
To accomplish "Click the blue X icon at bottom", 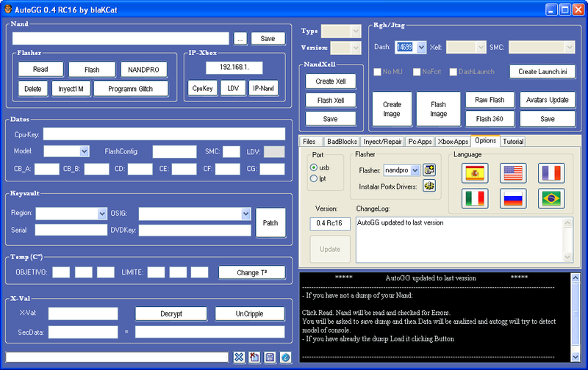I will [x=239, y=358].
